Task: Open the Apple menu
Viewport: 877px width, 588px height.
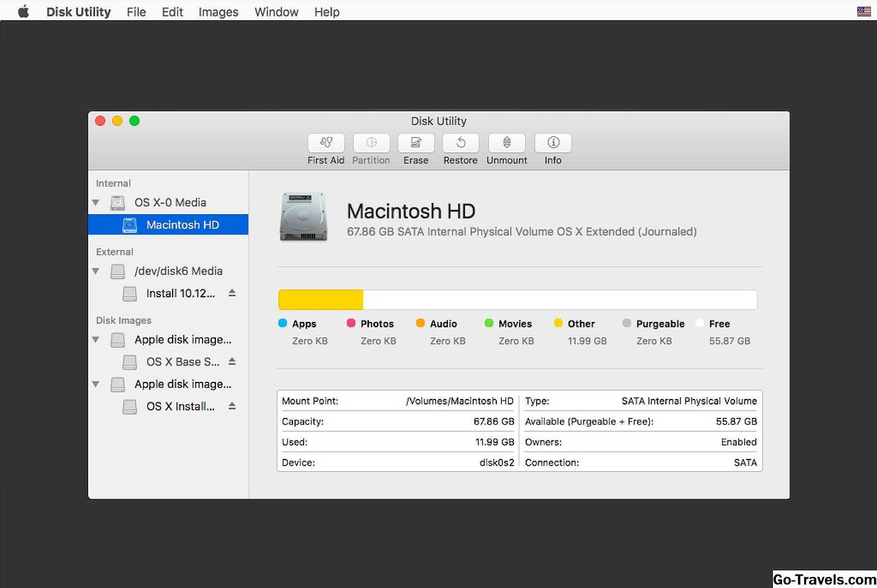Action: coord(23,12)
